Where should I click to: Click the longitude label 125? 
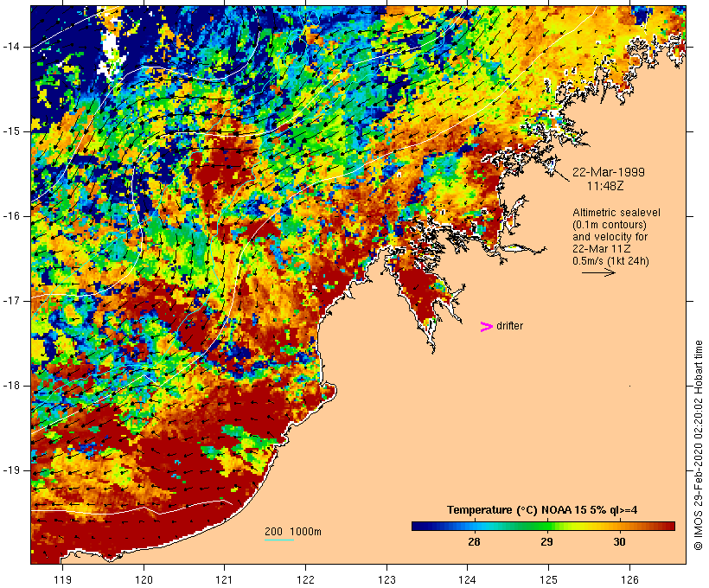(x=548, y=579)
